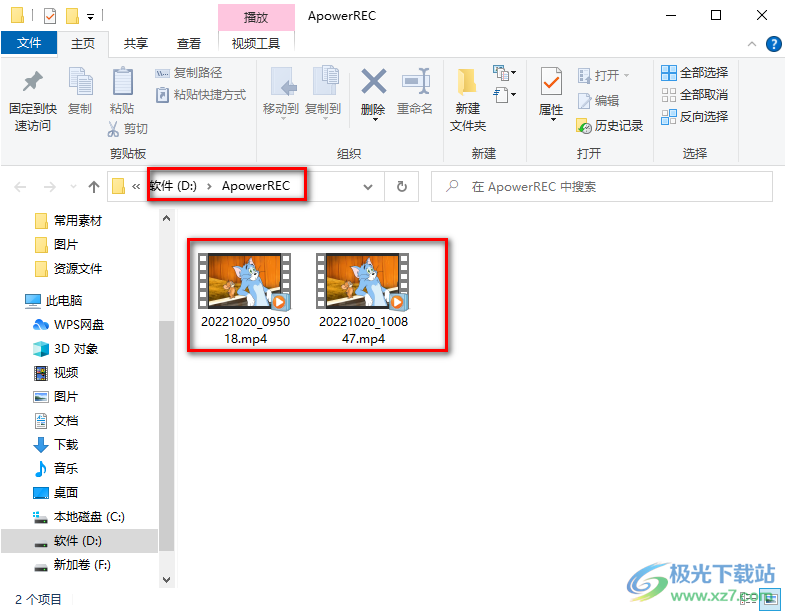
Task: Click the Delete (删除) X icon
Action: click(x=373, y=82)
